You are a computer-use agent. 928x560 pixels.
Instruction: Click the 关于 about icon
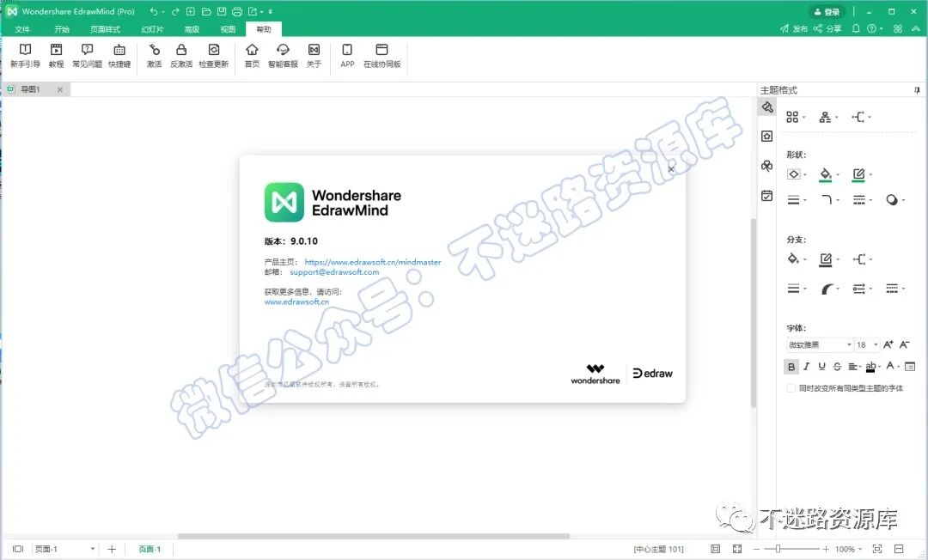point(314,56)
